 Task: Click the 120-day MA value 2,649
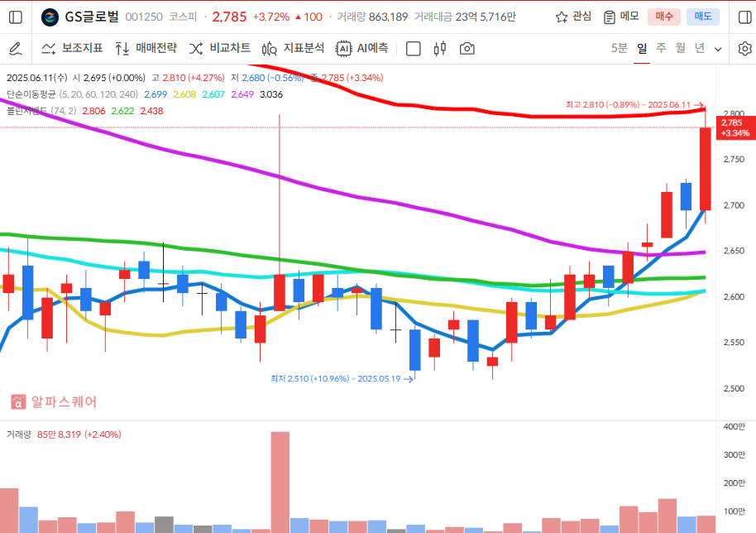tap(242, 94)
